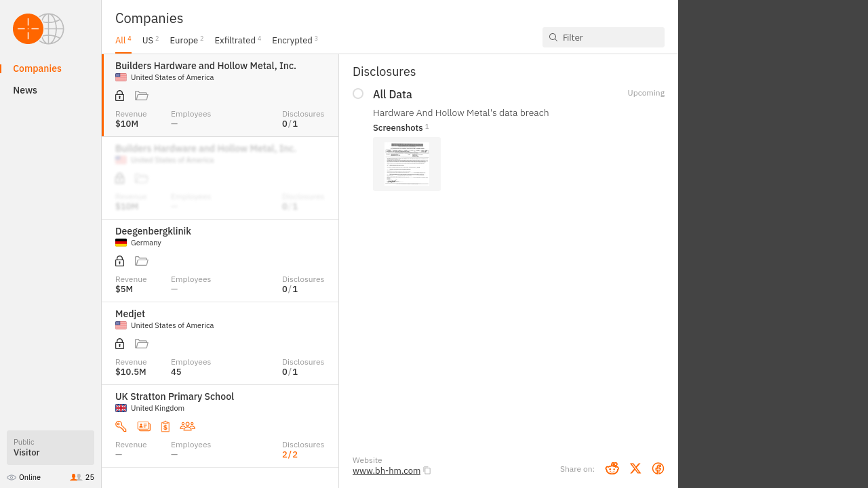Open the Exfiltrated tab
Viewport: 868px width, 488px height.
tap(235, 41)
